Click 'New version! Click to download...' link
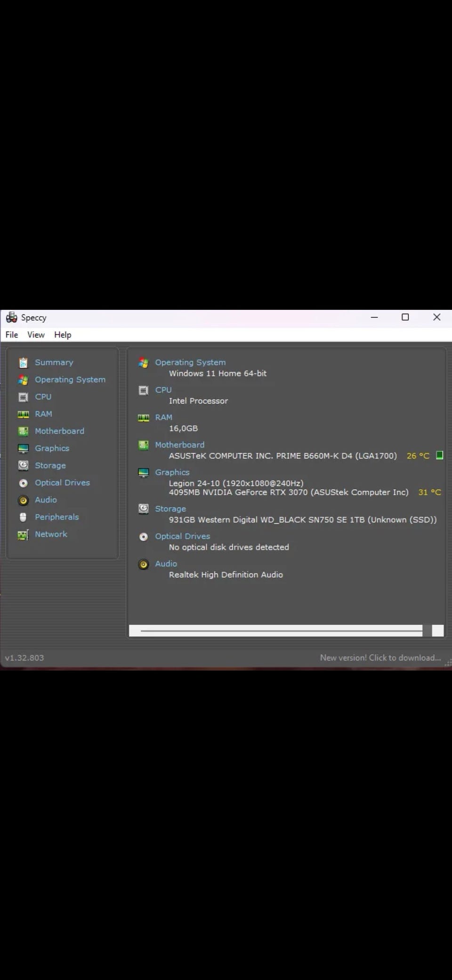The image size is (452, 980). [x=380, y=658]
